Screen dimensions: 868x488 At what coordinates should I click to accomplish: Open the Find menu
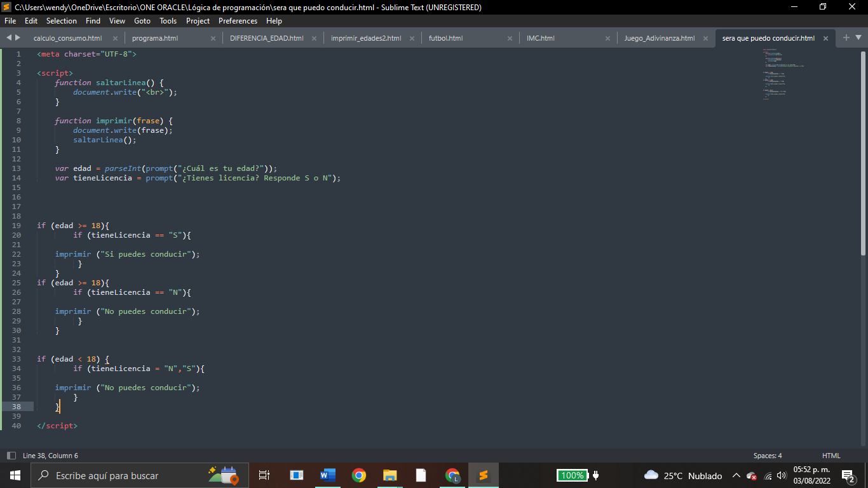click(93, 21)
